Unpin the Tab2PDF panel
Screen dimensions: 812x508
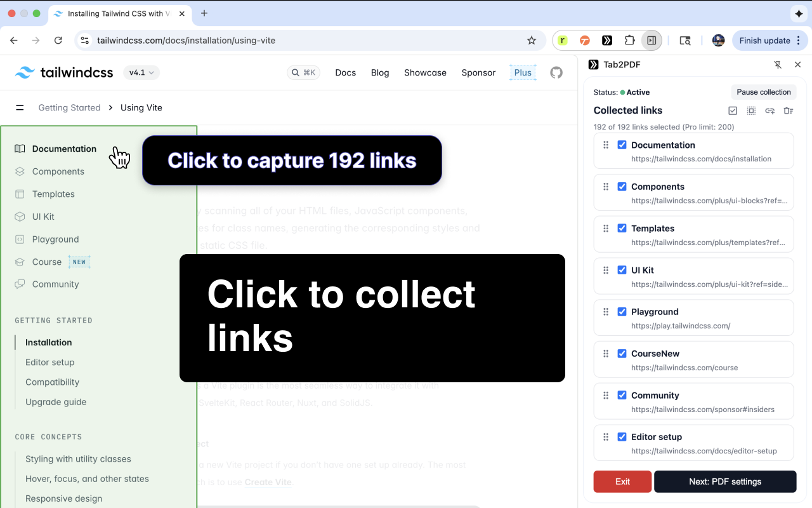(x=778, y=64)
